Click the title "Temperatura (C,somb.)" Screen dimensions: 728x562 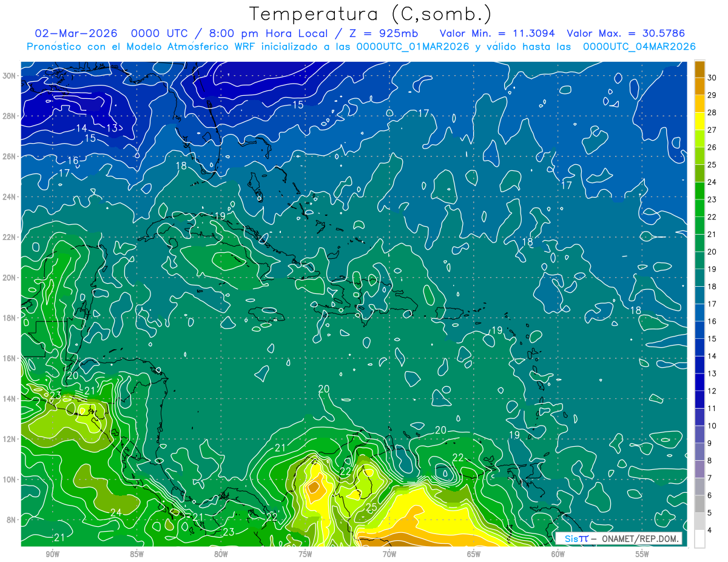(371, 14)
